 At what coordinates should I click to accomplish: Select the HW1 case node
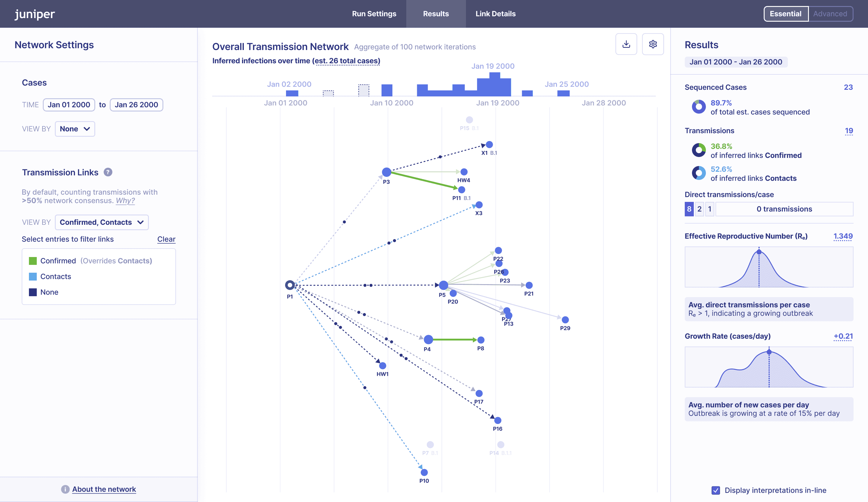pyautogui.click(x=382, y=366)
